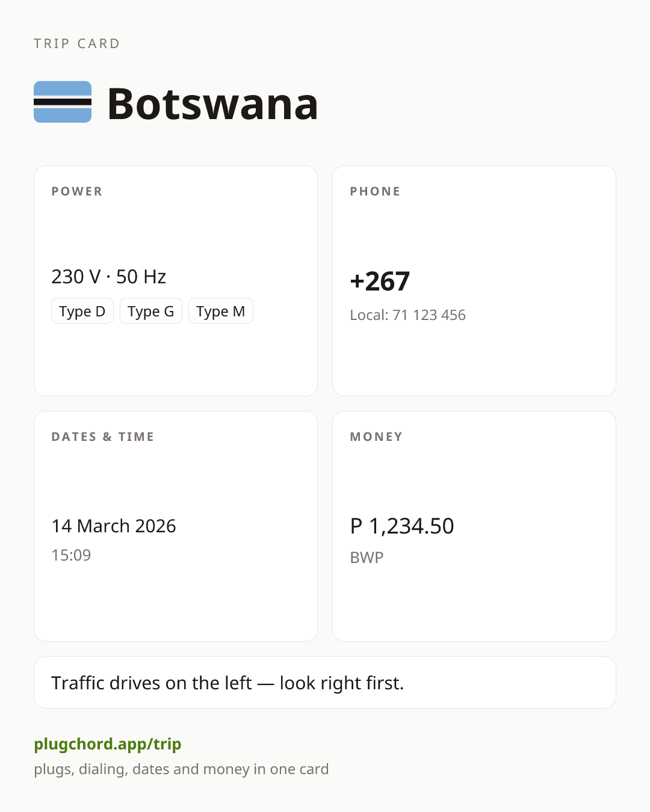
Task: Select the Type D plug chip
Action: [82, 311]
